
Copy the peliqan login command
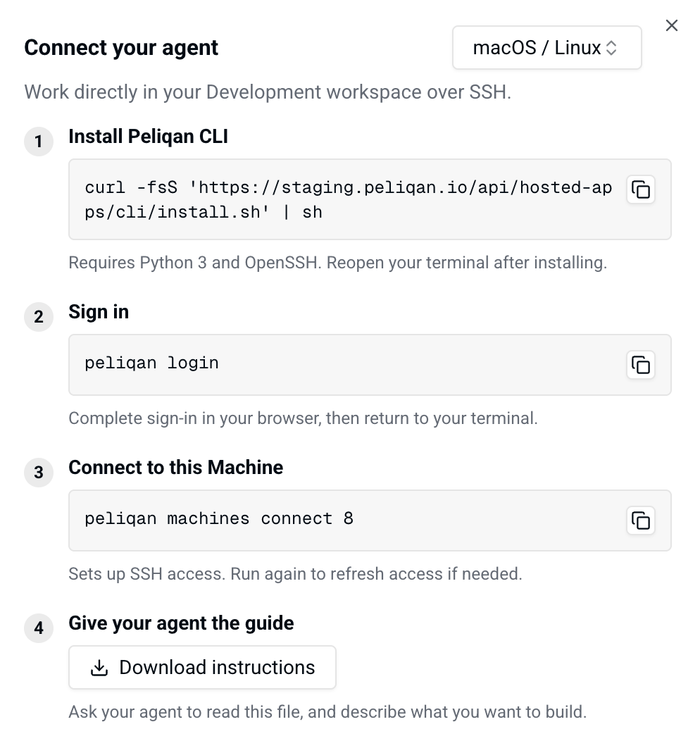click(x=640, y=365)
